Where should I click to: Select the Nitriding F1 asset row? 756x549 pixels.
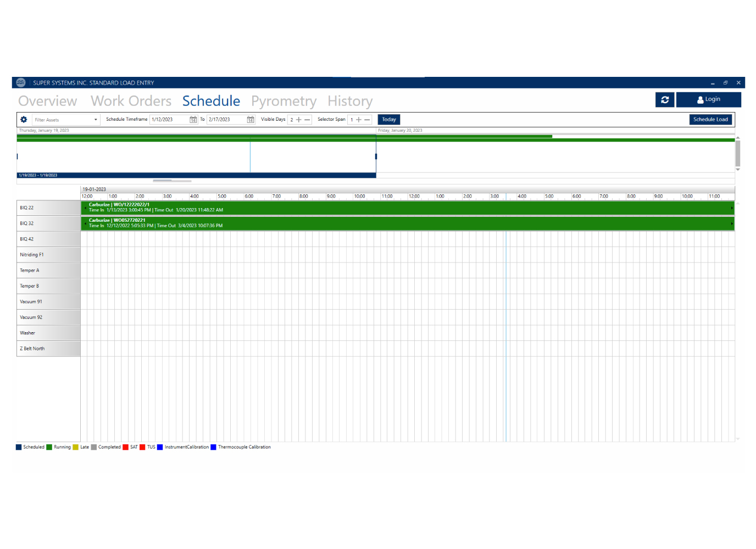48,255
